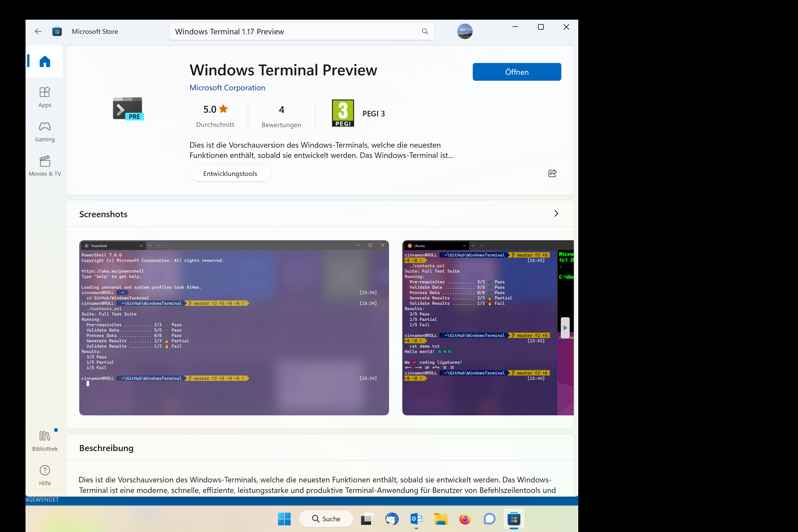Open Outlook from the taskbar
This screenshot has width=798, height=532.
(x=416, y=519)
